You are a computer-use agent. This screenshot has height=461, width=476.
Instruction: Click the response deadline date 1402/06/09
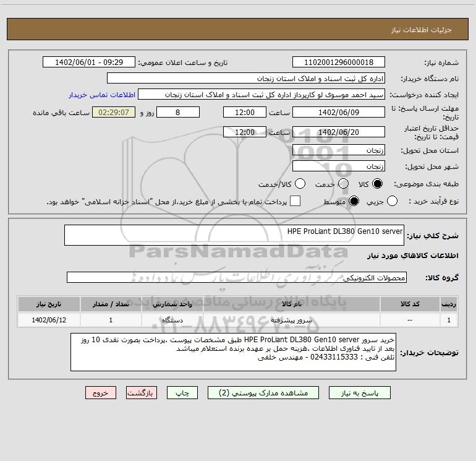pos(339,112)
